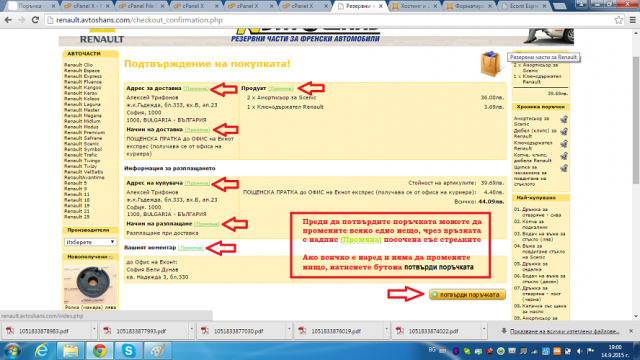This screenshot has height=360, width=640.
Task: Open the Производители dropdown Изберете
Action: [x=90, y=242]
